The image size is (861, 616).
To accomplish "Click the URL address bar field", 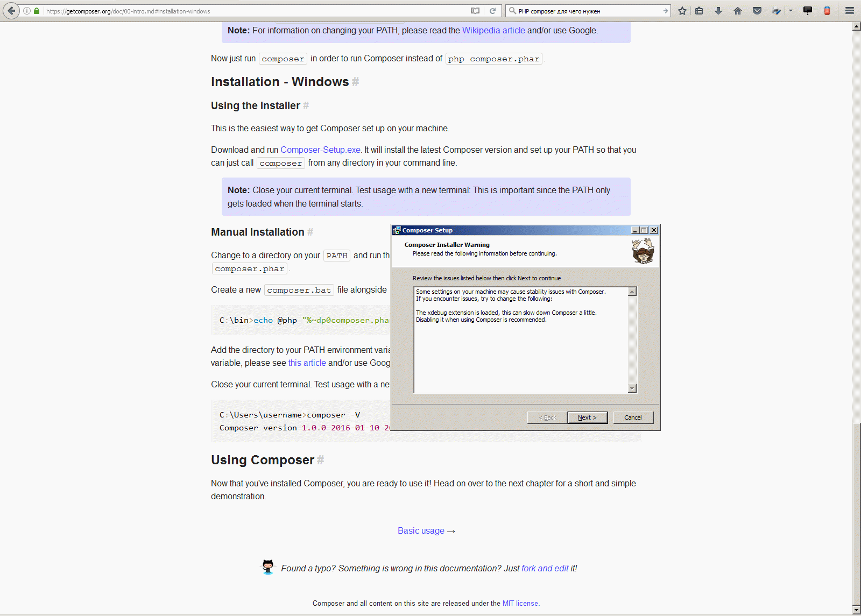I will click(x=256, y=11).
